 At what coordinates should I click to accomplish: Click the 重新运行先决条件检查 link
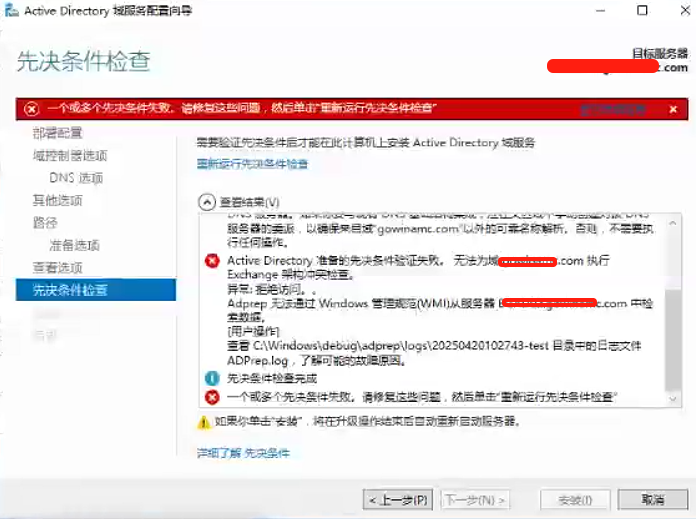tap(252, 164)
